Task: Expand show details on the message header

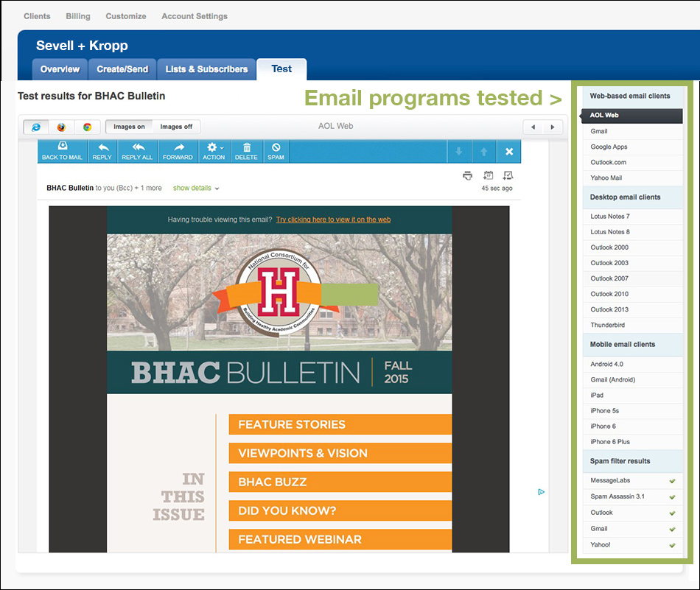Action: click(196, 189)
